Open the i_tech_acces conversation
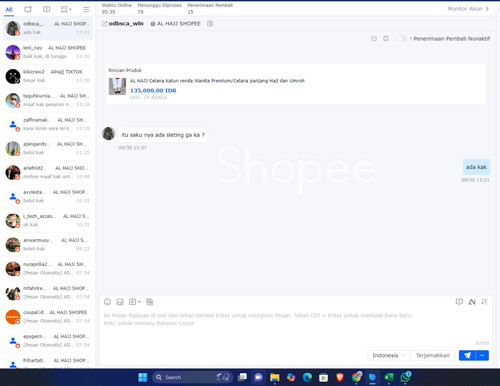Screen dimensions: 500x386 coord(48,220)
